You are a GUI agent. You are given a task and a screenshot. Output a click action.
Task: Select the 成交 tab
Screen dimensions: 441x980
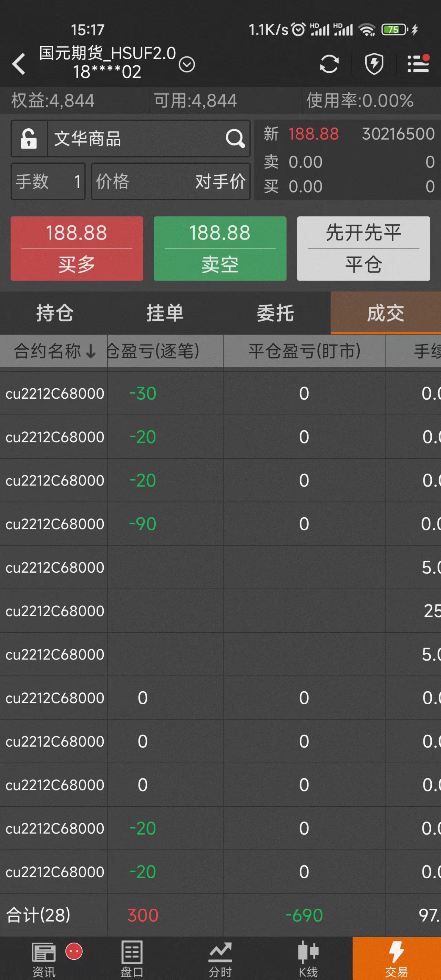[386, 313]
